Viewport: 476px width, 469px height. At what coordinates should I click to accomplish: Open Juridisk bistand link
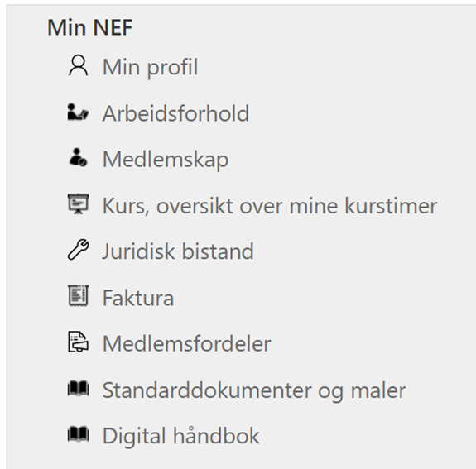pos(178,251)
